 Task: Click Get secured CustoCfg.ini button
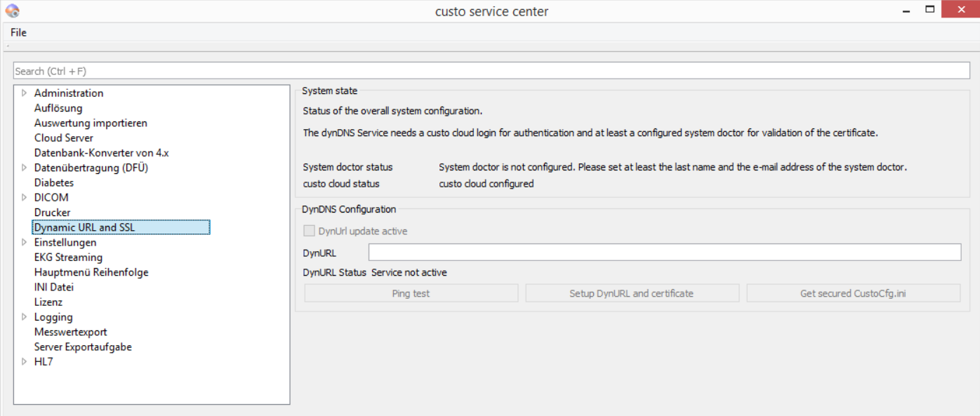coord(854,293)
